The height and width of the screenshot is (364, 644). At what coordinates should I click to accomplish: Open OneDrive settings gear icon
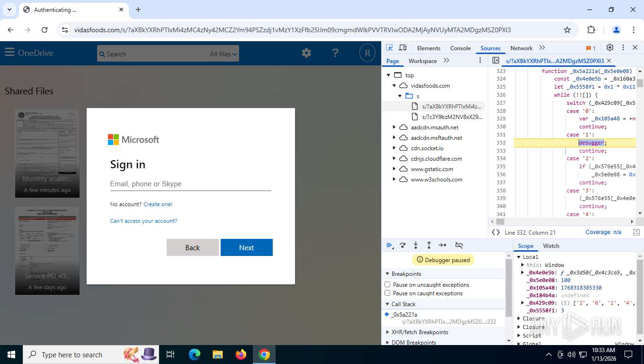click(x=306, y=53)
